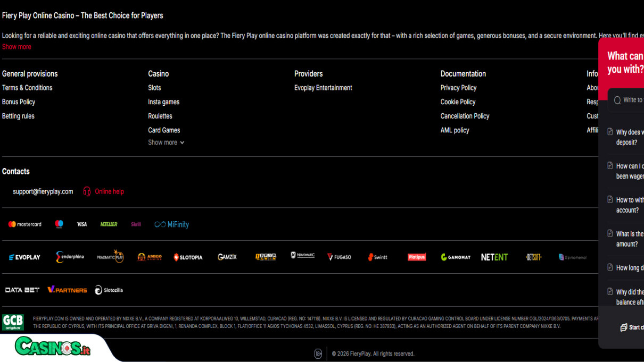Open the Spinomenal provider logo
This screenshot has width=644, height=362.
(x=573, y=257)
